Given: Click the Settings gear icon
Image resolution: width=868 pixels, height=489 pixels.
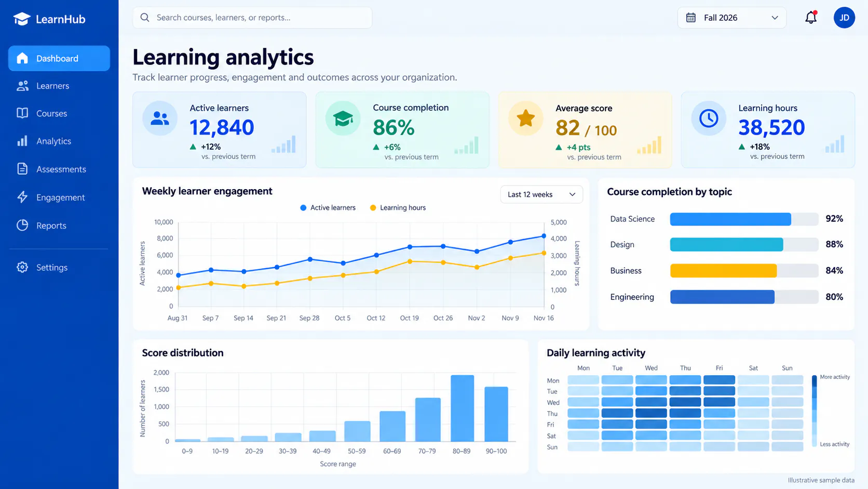Looking at the screenshot, I should tap(22, 267).
